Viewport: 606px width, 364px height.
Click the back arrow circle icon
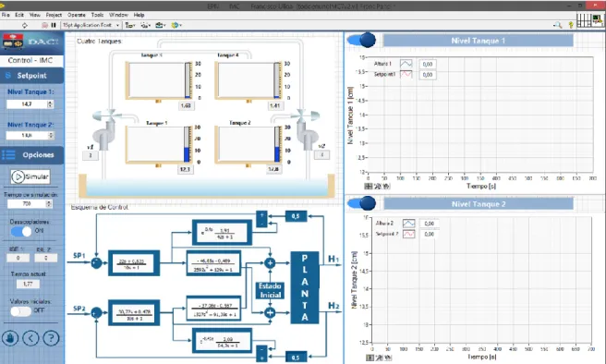tap(30, 338)
